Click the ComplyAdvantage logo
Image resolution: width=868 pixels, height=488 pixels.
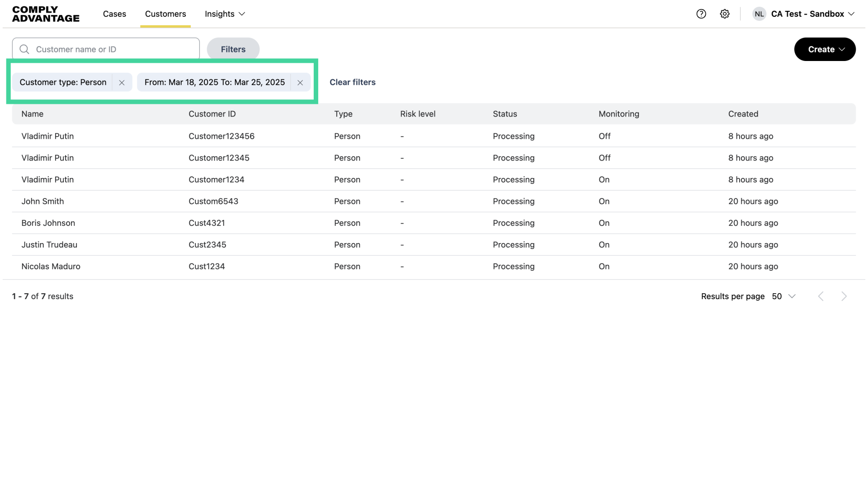46,14
